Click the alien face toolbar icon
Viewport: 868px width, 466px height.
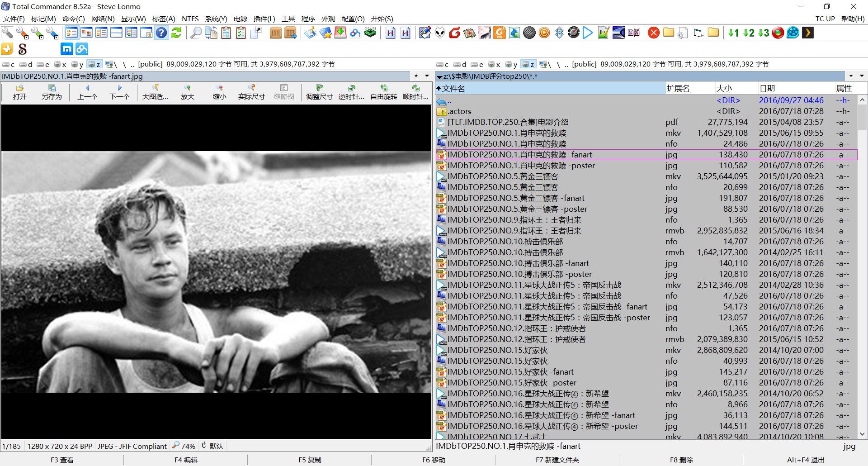tap(440, 33)
